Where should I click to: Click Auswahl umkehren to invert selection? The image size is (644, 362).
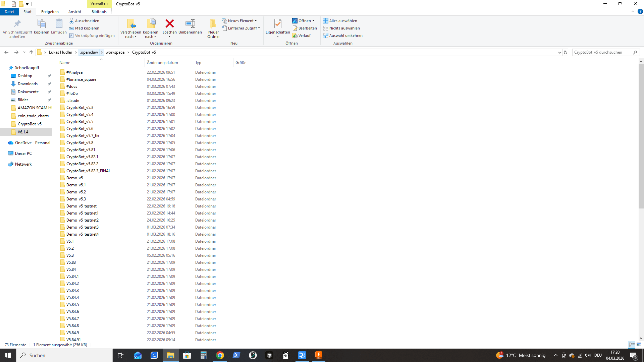click(343, 36)
